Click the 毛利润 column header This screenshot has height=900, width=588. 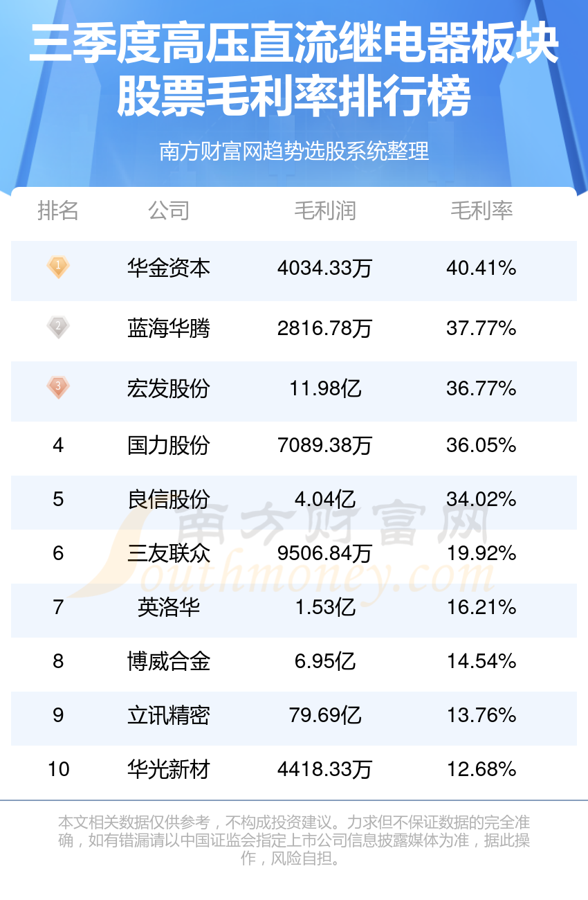(325, 210)
